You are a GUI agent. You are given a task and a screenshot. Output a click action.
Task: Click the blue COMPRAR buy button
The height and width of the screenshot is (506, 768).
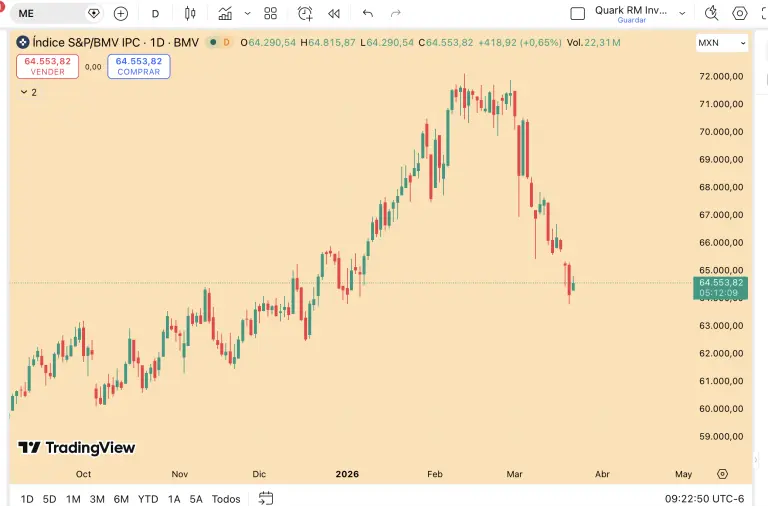pyautogui.click(x=138, y=66)
